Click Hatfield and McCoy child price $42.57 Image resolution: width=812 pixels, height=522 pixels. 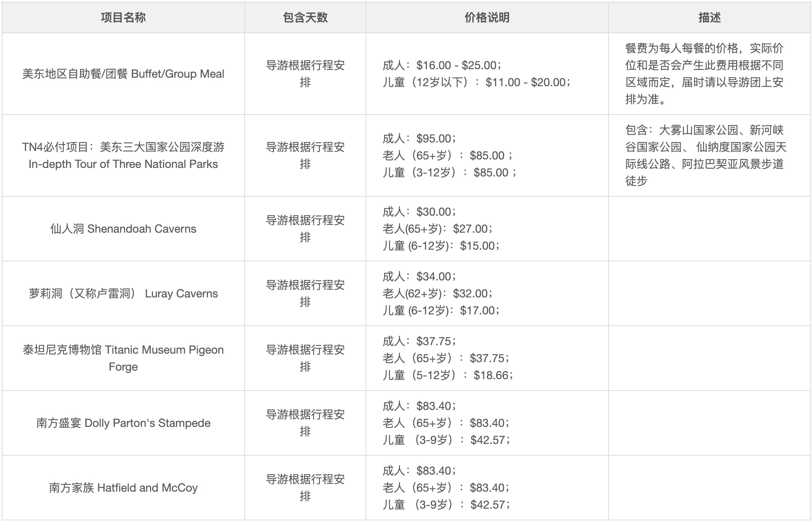(446, 505)
